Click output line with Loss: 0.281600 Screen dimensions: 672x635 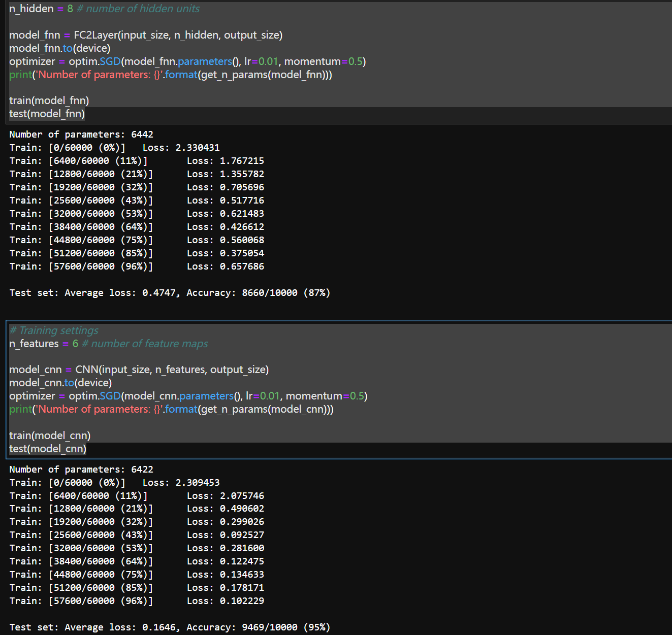click(x=137, y=548)
